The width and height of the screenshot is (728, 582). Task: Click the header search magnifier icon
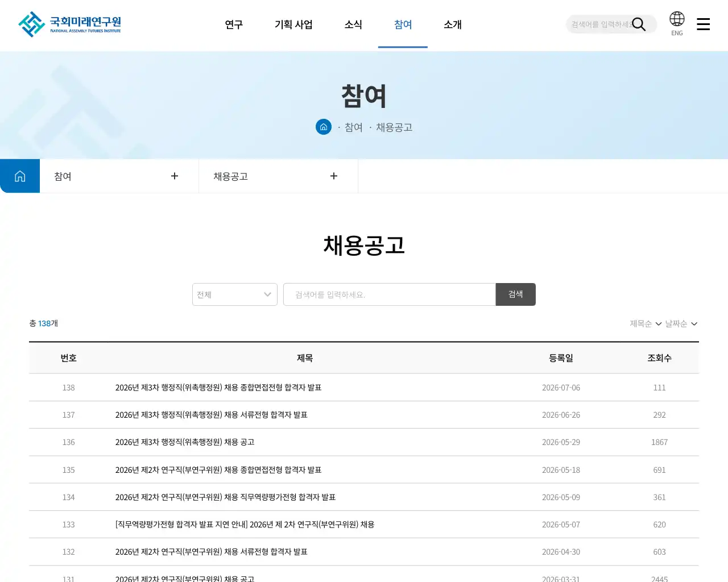639,24
